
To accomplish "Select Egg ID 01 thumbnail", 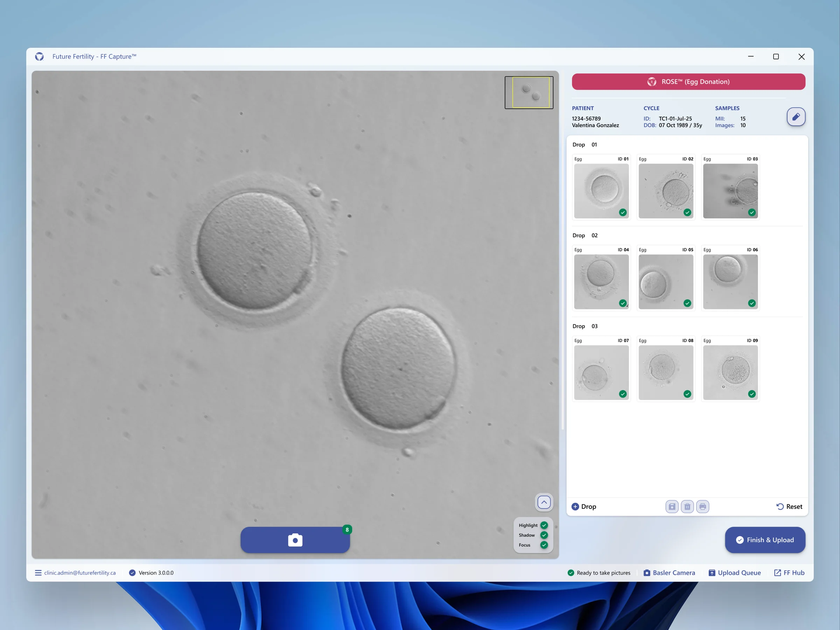I will pyautogui.click(x=601, y=191).
